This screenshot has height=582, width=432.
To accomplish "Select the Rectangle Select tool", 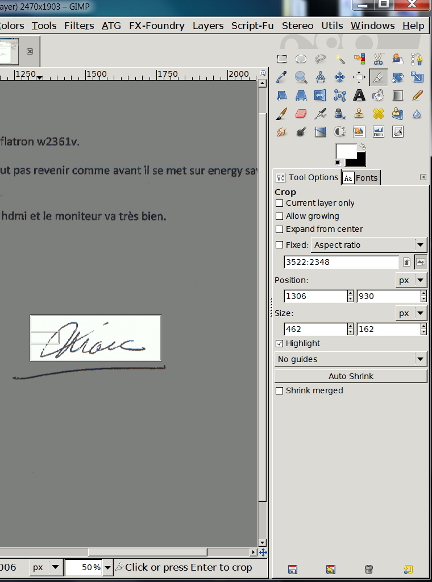I will [x=282, y=59].
